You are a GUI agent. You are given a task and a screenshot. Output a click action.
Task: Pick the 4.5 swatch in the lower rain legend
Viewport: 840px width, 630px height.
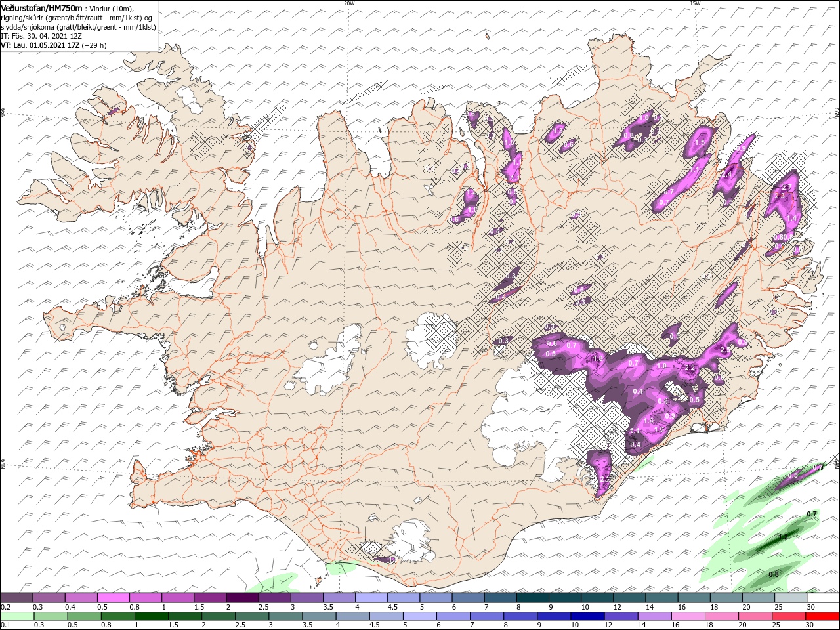click(x=387, y=616)
